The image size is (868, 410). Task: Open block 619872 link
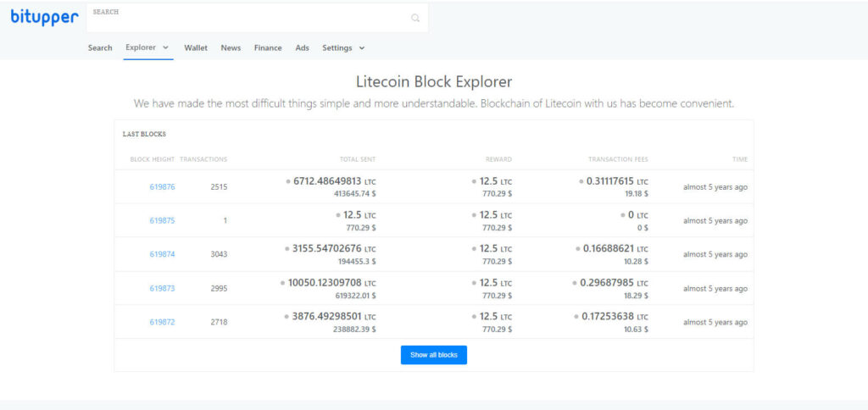pyautogui.click(x=162, y=322)
